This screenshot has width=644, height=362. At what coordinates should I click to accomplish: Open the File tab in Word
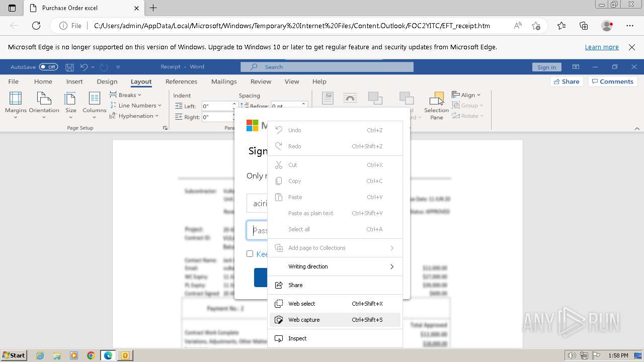[14, 81]
